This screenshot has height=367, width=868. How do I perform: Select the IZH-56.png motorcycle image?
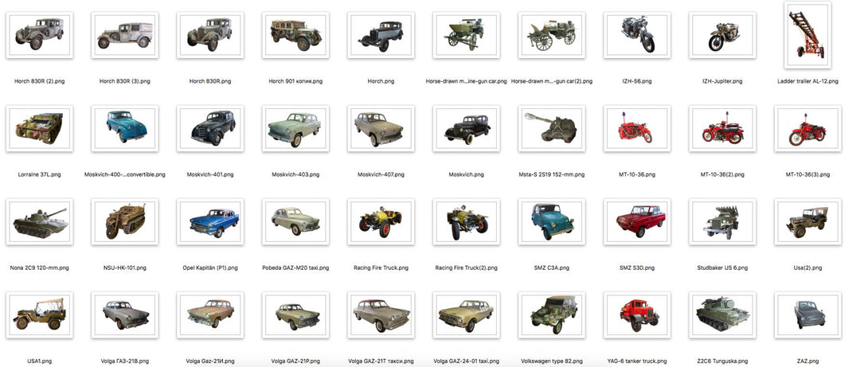coord(636,36)
